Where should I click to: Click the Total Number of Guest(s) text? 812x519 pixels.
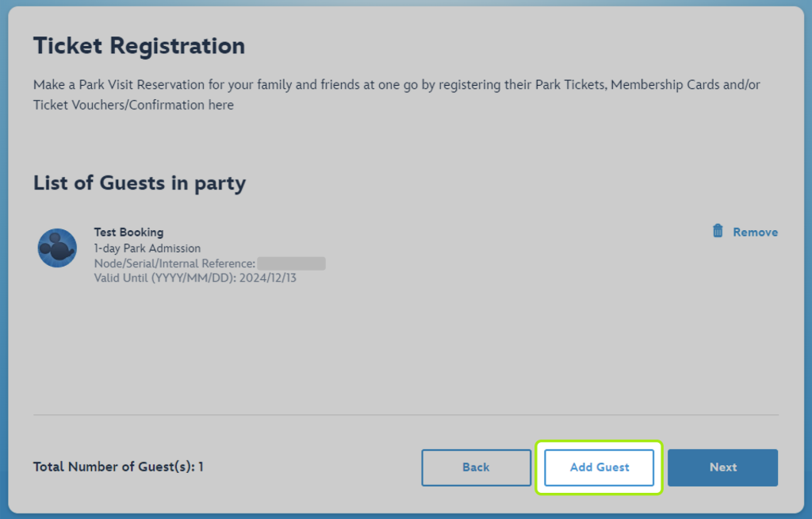tap(113, 467)
